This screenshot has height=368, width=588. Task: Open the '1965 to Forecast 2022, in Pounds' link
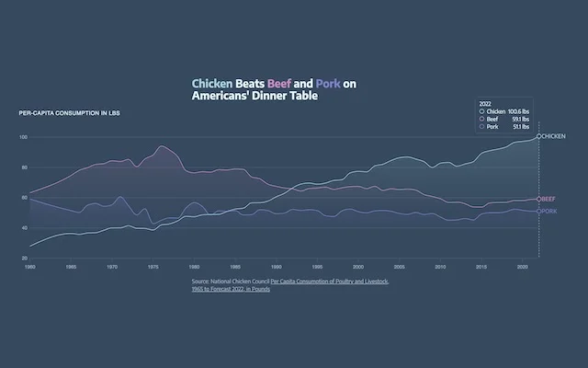[x=231, y=289]
